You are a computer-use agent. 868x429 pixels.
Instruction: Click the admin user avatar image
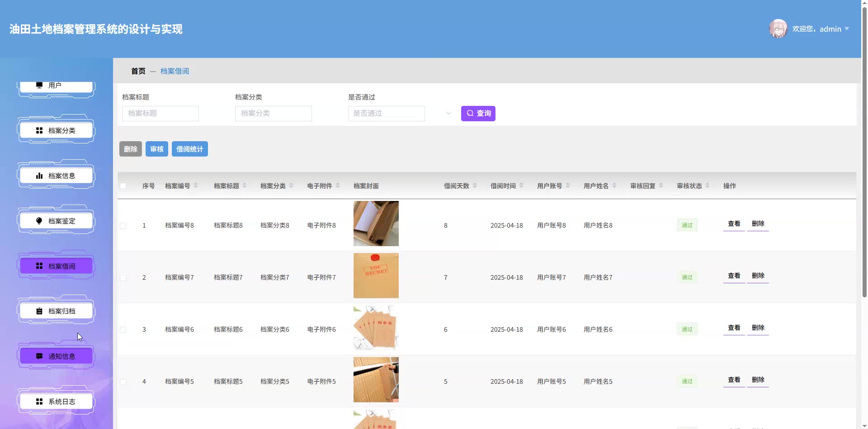(x=778, y=29)
